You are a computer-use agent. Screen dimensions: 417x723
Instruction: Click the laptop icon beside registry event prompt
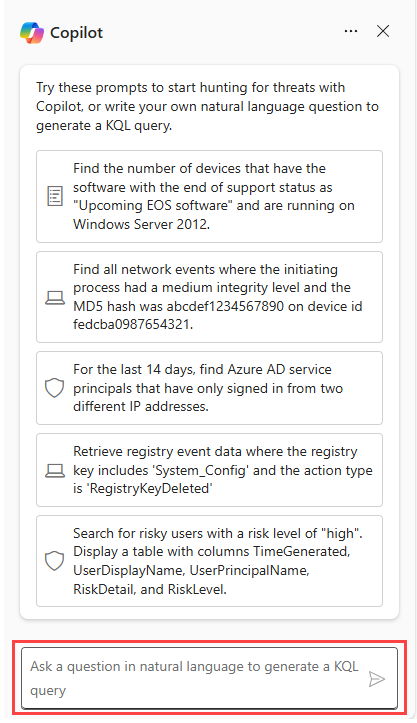tap(55, 470)
